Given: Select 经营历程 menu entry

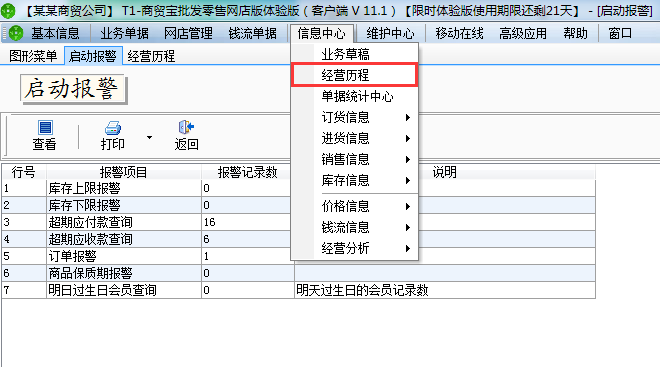Looking at the screenshot, I should click(x=354, y=75).
